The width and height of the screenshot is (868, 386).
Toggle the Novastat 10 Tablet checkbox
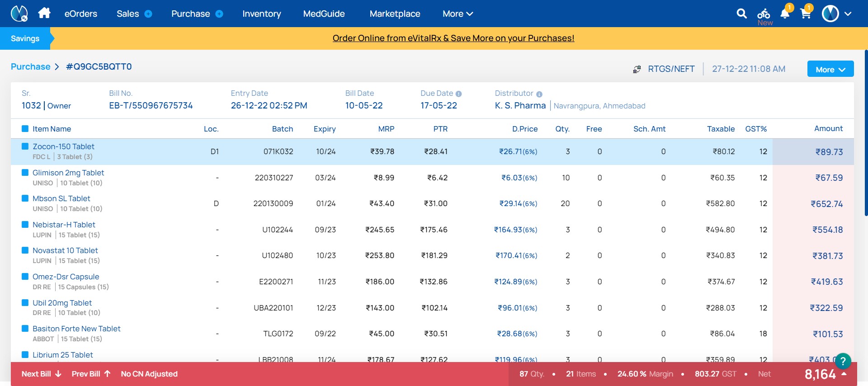[x=25, y=250]
